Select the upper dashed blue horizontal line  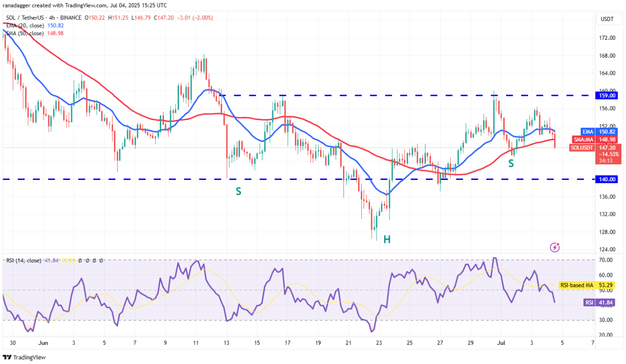(375, 96)
